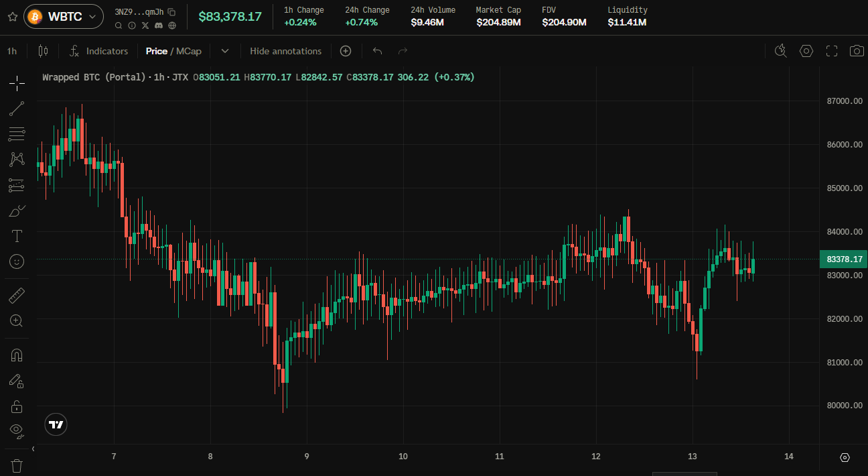Viewport: 868px width, 476px height.
Task: Open the emoji icons tool
Action: pos(17,261)
